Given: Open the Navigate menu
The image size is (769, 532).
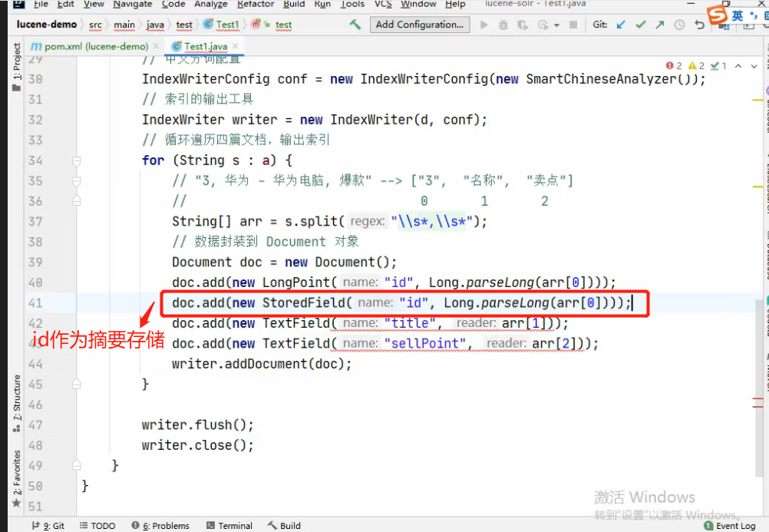Looking at the screenshot, I should [133, 4].
